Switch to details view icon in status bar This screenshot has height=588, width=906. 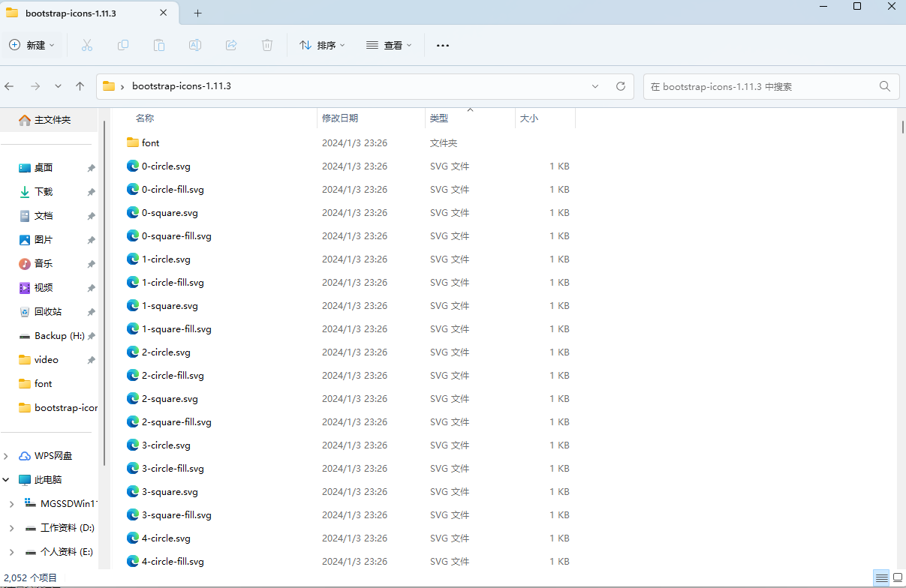[x=881, y=577]
